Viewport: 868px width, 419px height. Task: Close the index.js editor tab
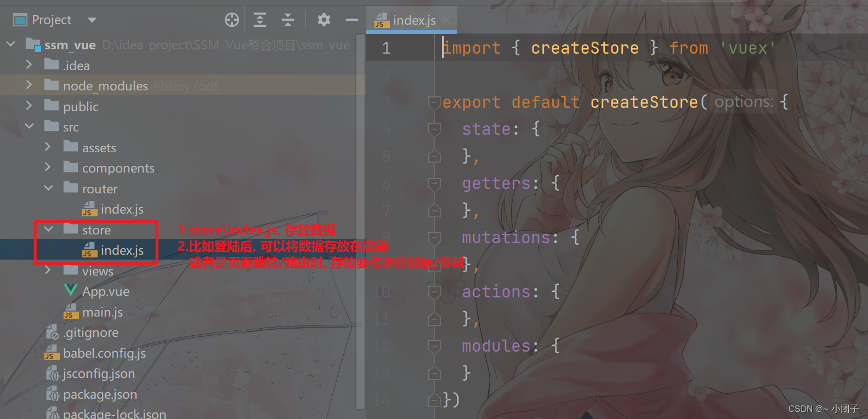click(x=446, y=20)
